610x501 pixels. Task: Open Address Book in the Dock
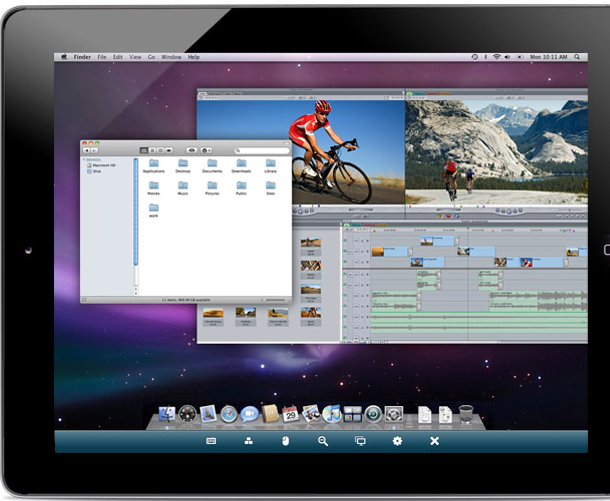[x=270, y=414]
